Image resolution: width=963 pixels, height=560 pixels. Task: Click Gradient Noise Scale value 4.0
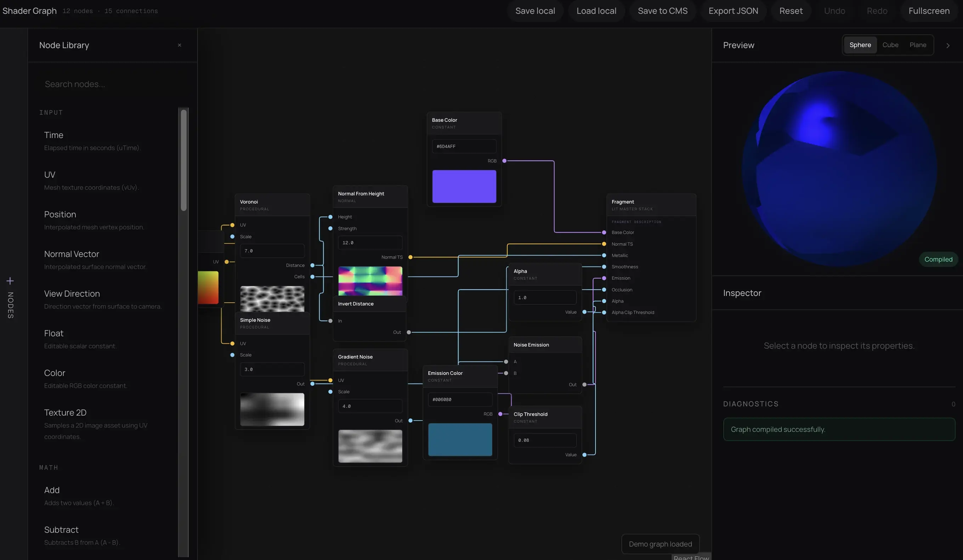coord(370,406)
